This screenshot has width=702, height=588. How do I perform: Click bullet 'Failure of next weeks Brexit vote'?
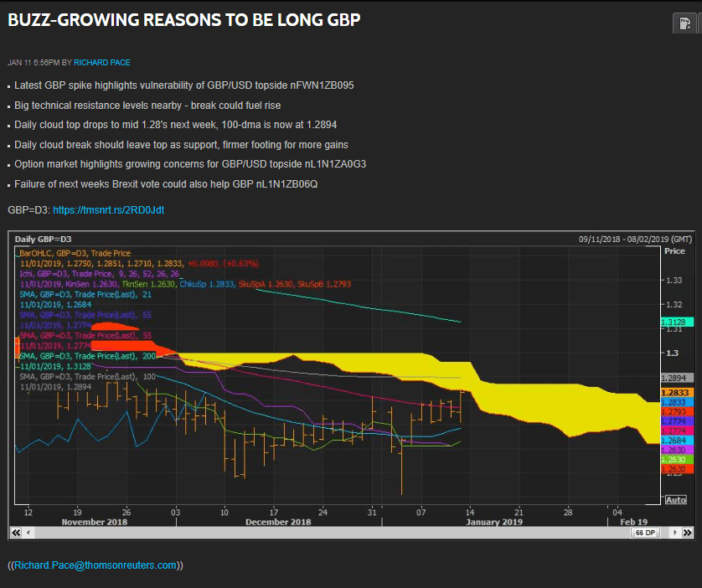pos(166,184)
